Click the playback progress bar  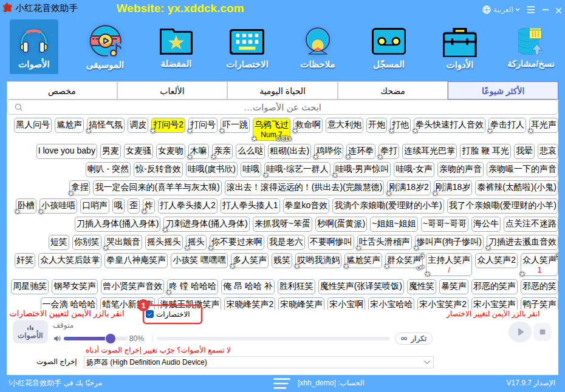click(273, 339)
